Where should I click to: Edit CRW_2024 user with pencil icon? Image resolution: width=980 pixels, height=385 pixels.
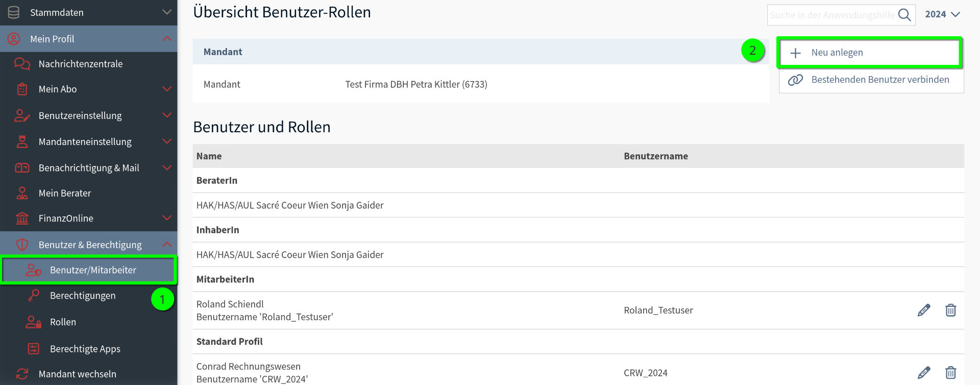tap(924, 373)
